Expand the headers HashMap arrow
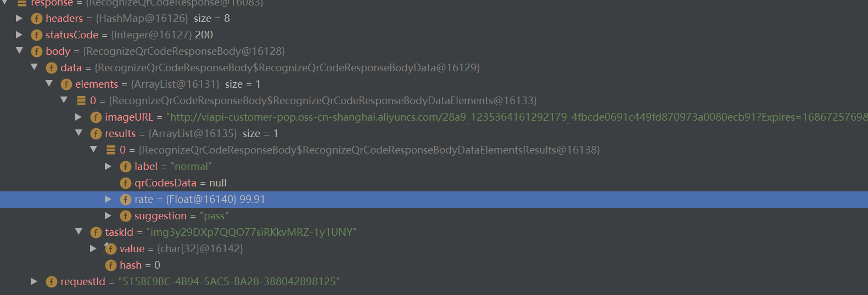This screenshot has width=868, height=295. tap(19, 18)
